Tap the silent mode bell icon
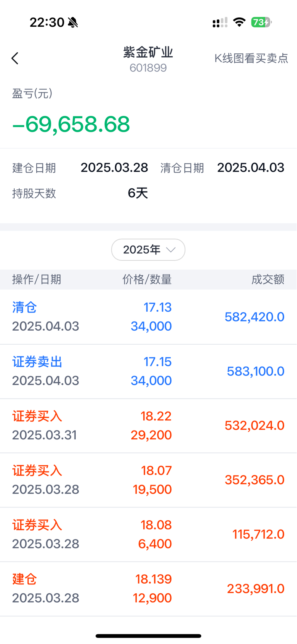The height and width of the screenshot is (644, 297). pyautogui.click(x=73, y=22)
